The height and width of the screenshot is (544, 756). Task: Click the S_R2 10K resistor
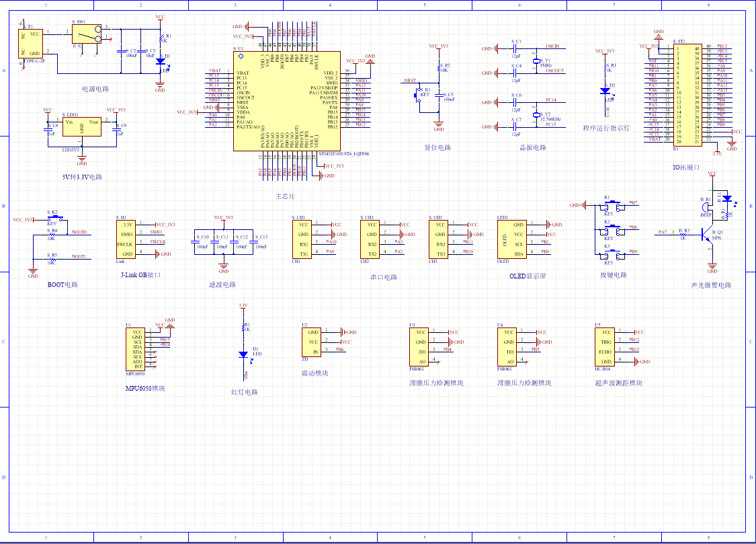pos(439,68)
